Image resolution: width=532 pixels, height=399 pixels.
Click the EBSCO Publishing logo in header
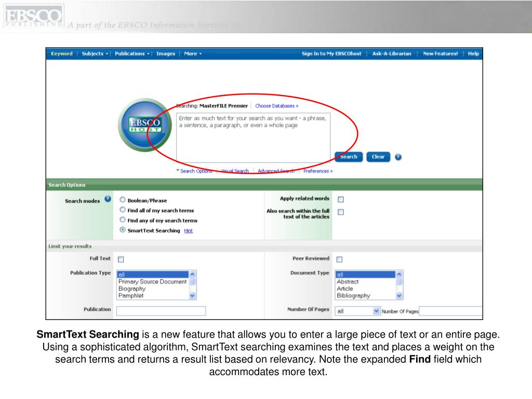coord(34,16)
